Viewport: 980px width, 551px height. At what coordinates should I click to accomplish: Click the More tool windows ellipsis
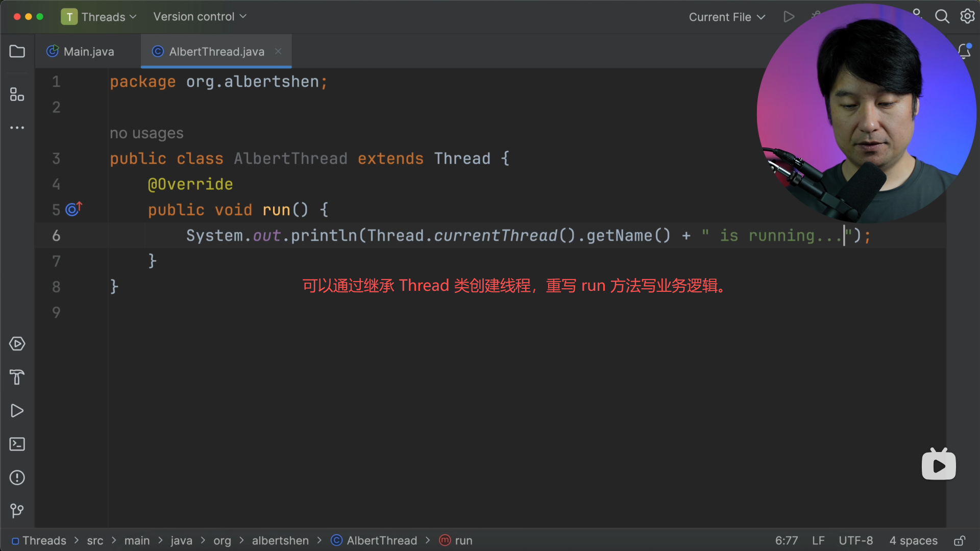[17, 128]
